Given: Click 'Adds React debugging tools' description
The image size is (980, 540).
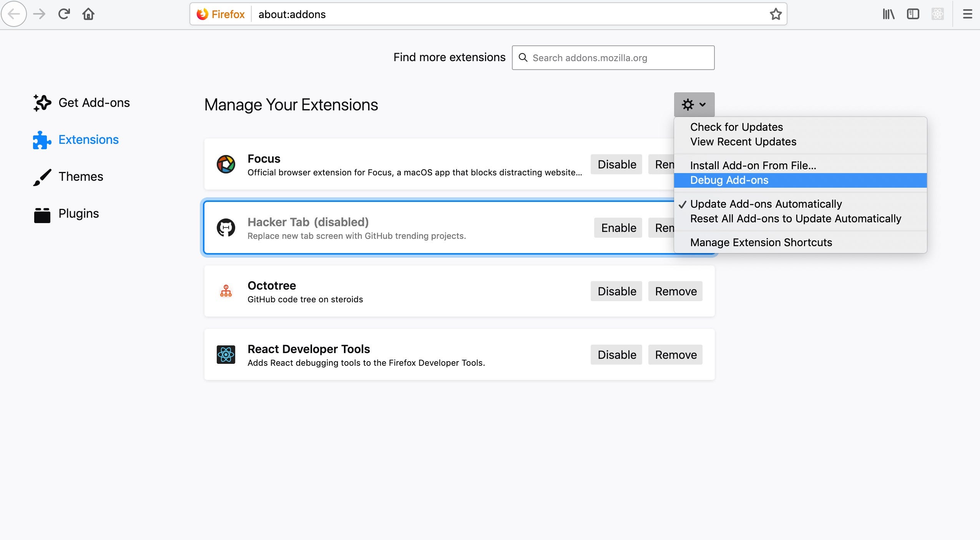Looking at the screenshot, I should point(366,363).
